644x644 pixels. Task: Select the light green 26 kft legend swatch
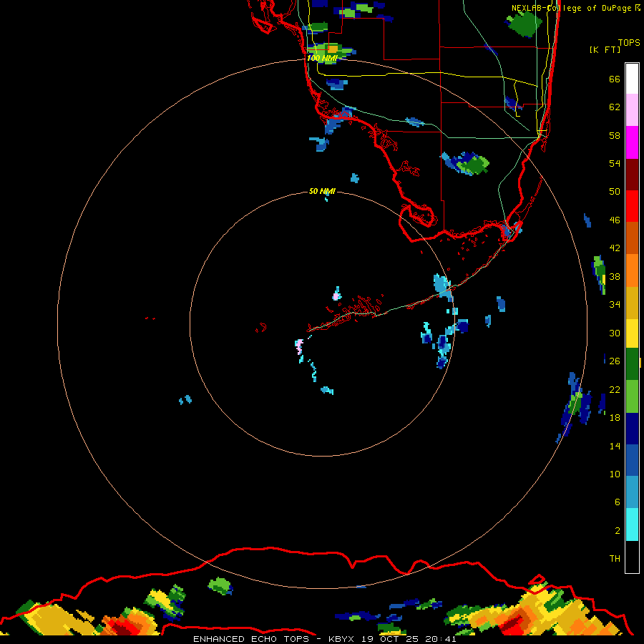tap(632, 396)
